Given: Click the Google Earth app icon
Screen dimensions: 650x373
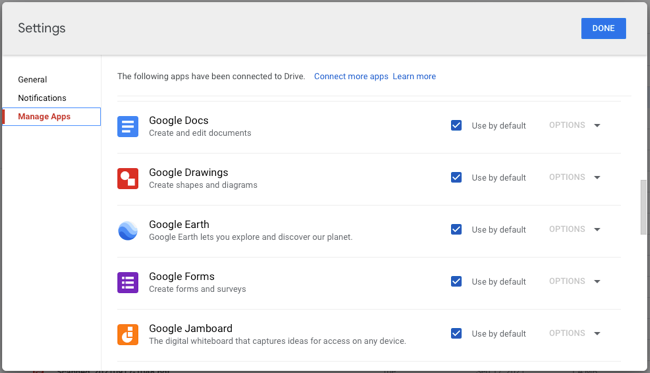Looking at the screenshot, I should 128,230.
